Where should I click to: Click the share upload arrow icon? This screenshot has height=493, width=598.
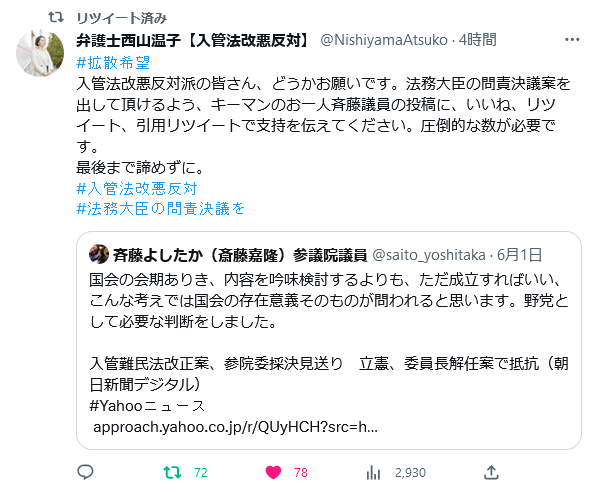coord(491,472)
